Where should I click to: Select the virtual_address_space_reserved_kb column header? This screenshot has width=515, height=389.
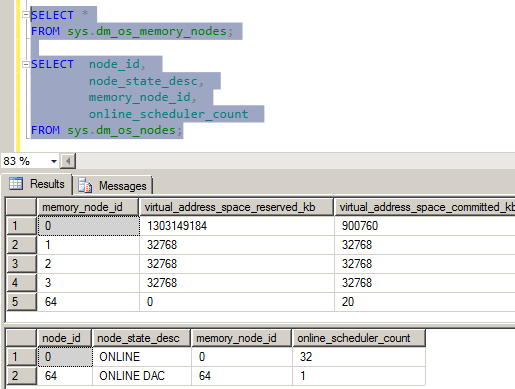click(236, 207)
